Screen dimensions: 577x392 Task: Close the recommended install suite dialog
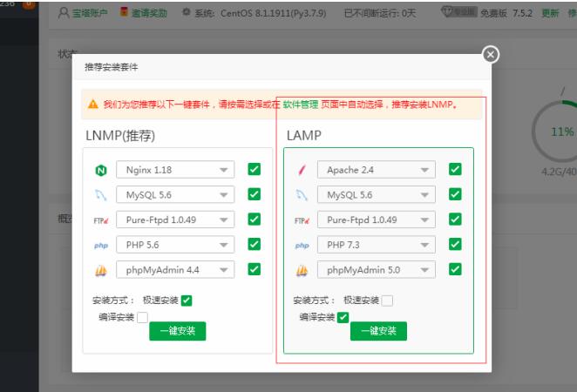491,55
